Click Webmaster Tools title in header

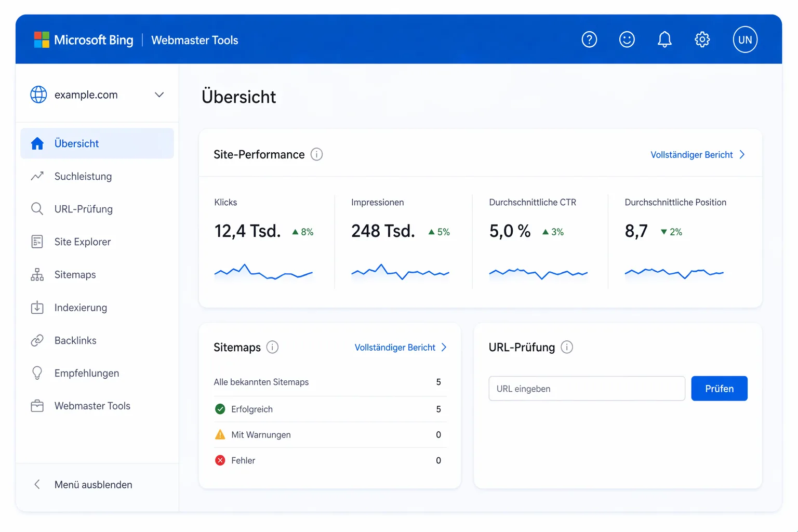pyautogui.click(x=195, y=40)
